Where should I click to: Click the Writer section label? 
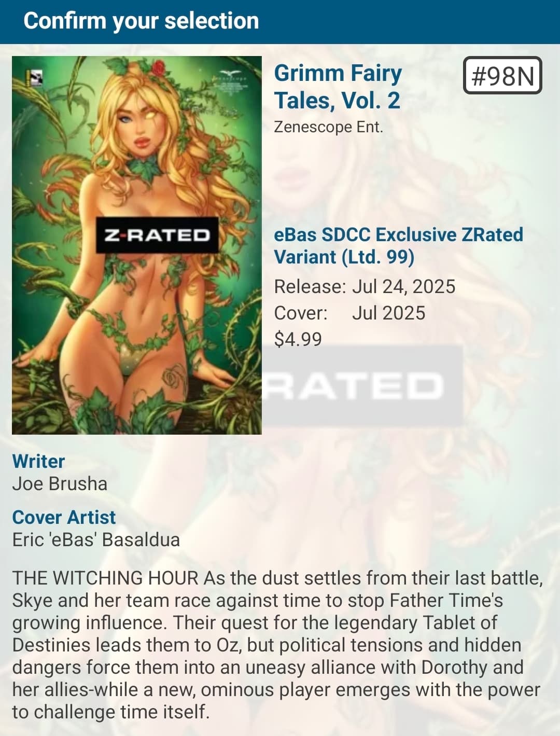[x=38, y=462]
